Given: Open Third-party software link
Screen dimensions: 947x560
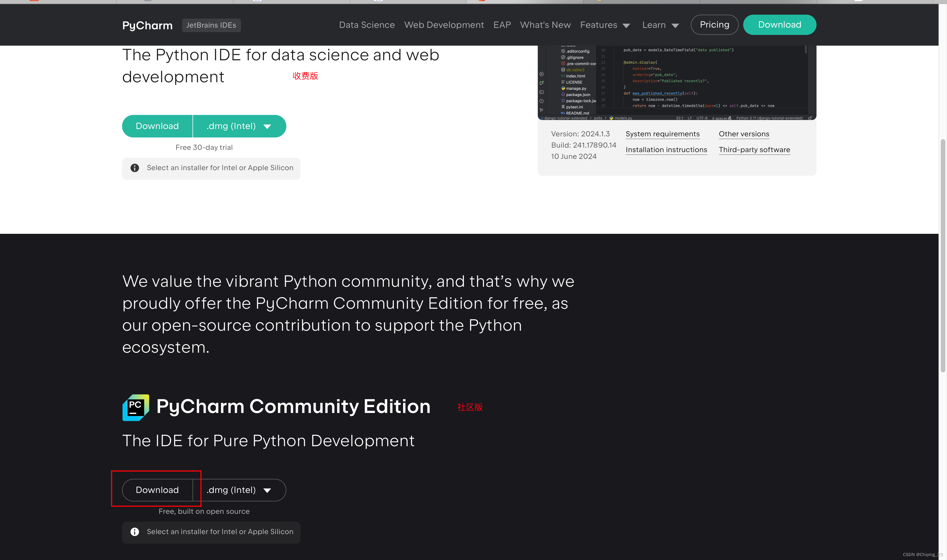Looking at the screenshot, I should [x=754, y=150].
